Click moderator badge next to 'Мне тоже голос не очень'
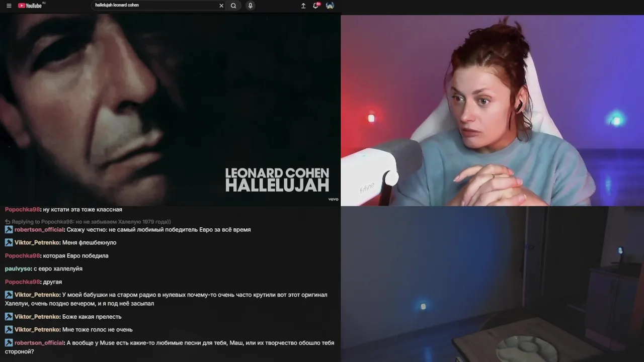This screenshot has height=362, width=644. pos(9,330)
